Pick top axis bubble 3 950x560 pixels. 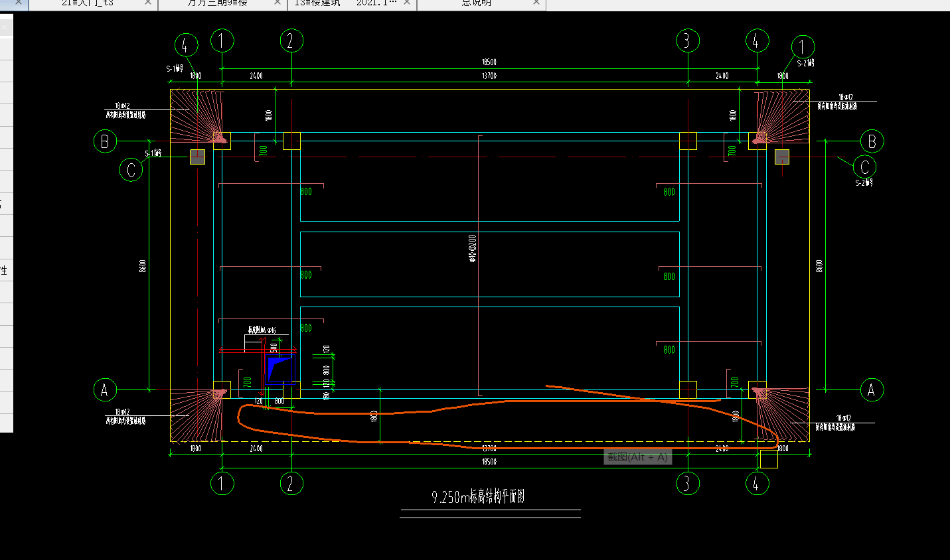pos(688,41)
